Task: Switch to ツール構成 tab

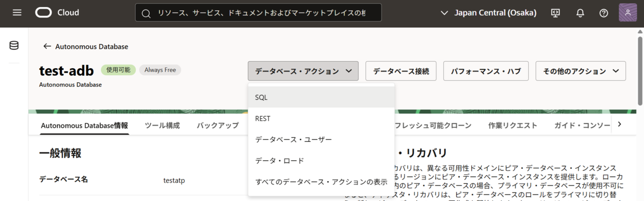Action: point(162,125)
